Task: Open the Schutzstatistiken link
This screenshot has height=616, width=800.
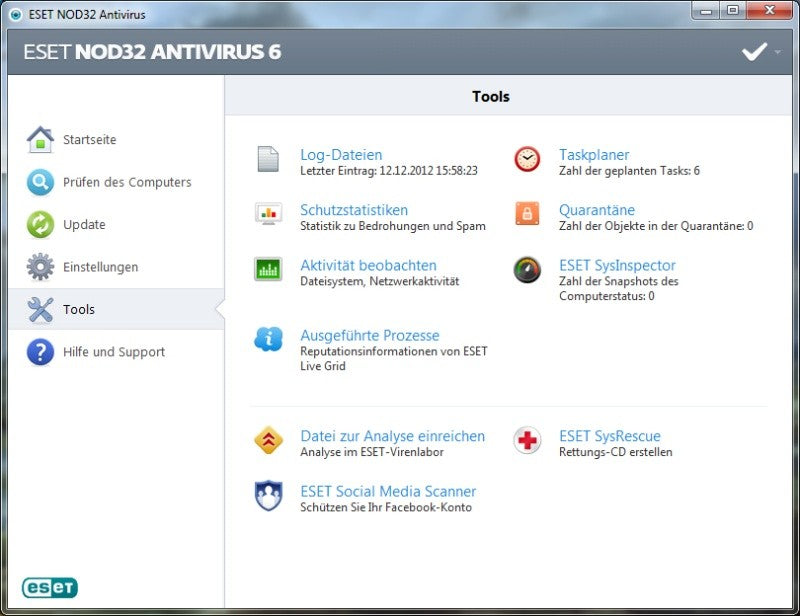Action: (x=354, y=210)
